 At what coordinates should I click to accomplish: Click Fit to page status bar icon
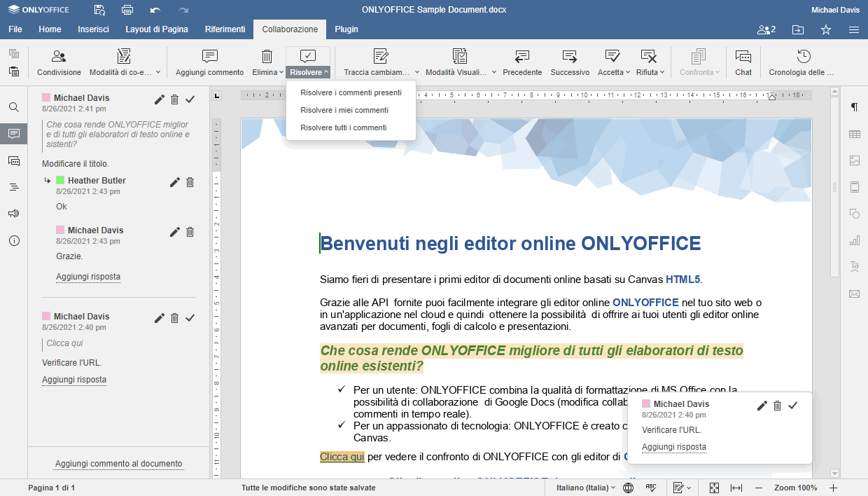click(714, 488)
